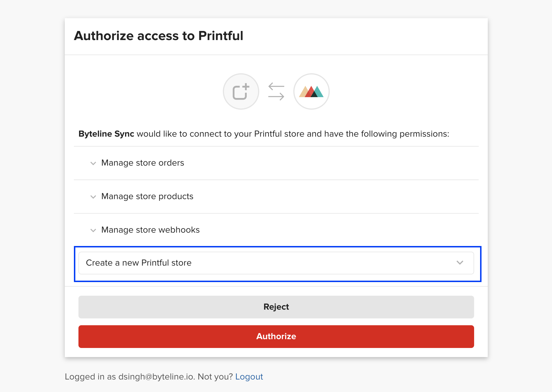Click chevron beside Manage store orders
The height and width of the screenshot is (392, 552).
93,163
